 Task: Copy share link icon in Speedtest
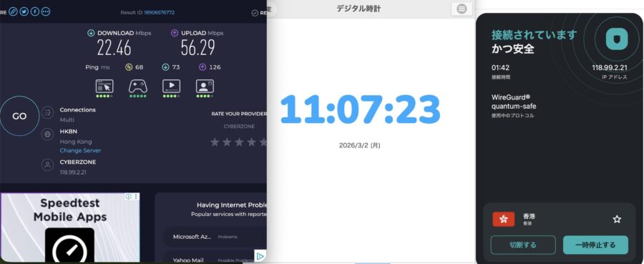[x=14, y=11]
